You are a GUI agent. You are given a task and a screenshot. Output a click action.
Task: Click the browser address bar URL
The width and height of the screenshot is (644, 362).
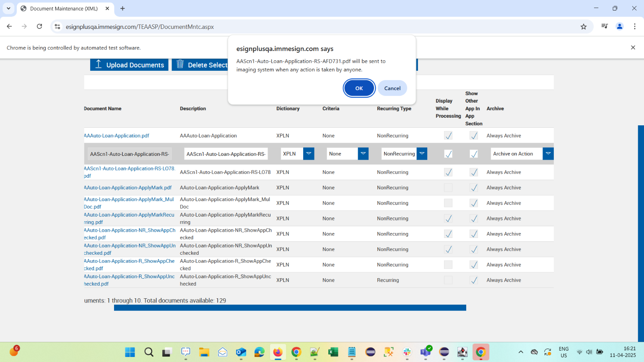pyautogui.click(x=140, y=26)
